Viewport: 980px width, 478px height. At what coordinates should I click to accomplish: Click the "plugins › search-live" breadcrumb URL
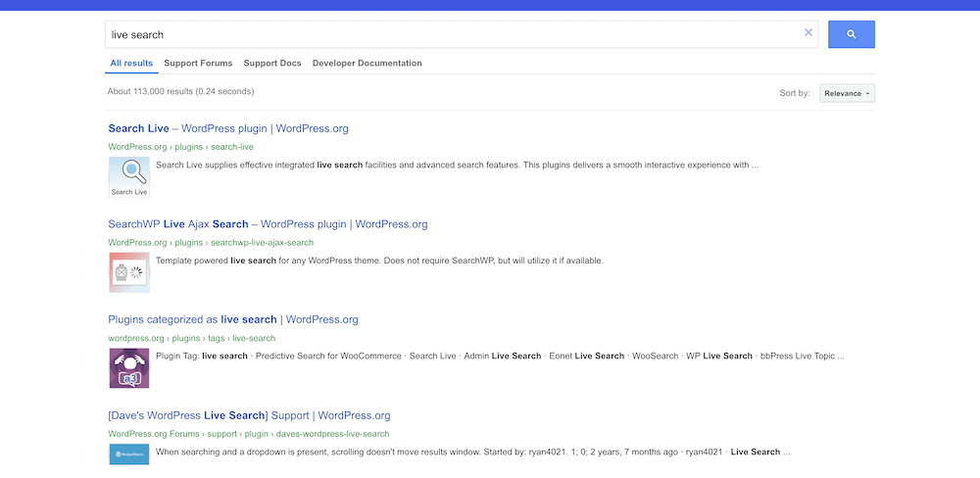coord(180,147)
